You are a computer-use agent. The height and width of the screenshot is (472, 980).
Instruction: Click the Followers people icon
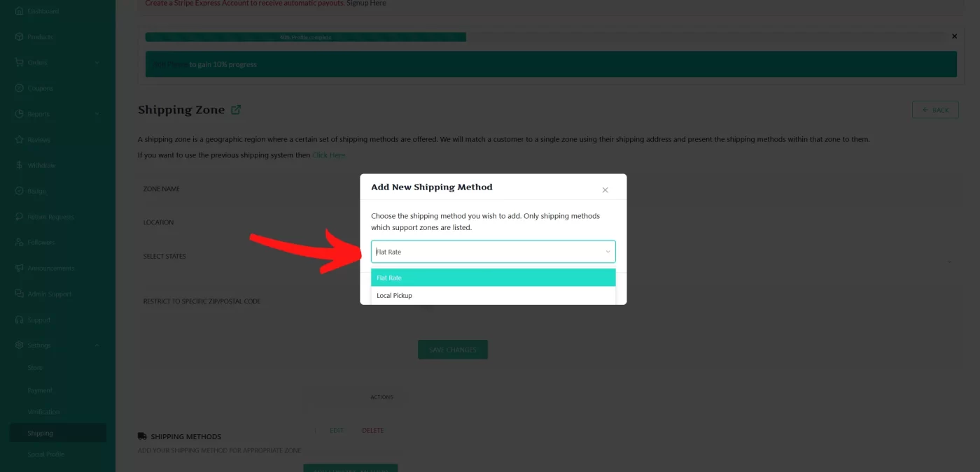tap(19, 243)
